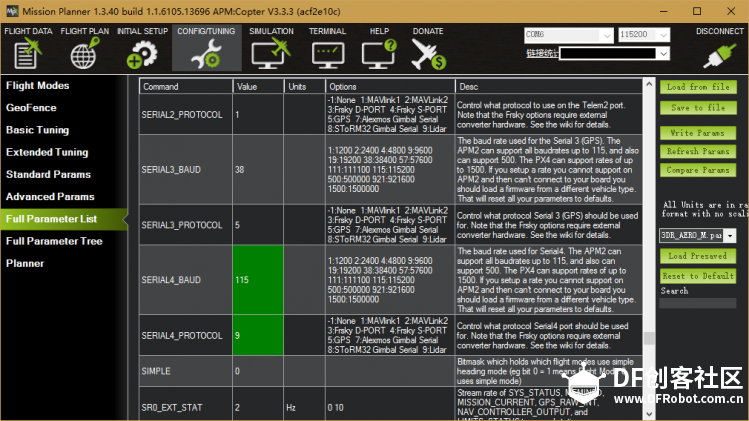Click the Refresh Params button
The image size is (749, 421).
(698, 151)
